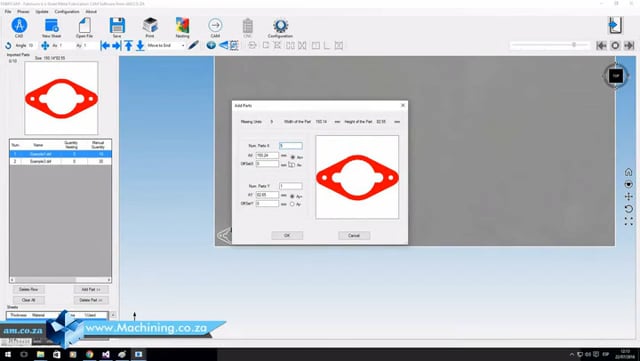Move part to left end arrow

(x=105, y=45)
